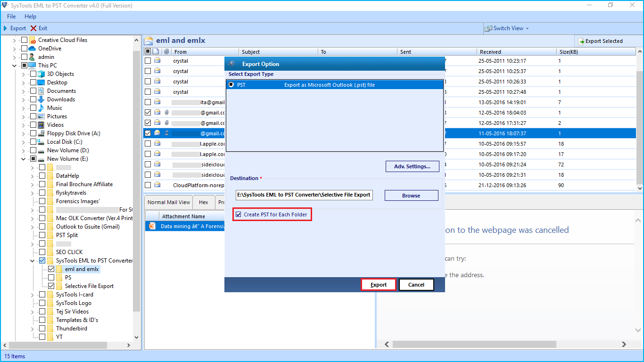
Task: Click the New Volume (E:) drive icon
Action: (x=41, y=159)
